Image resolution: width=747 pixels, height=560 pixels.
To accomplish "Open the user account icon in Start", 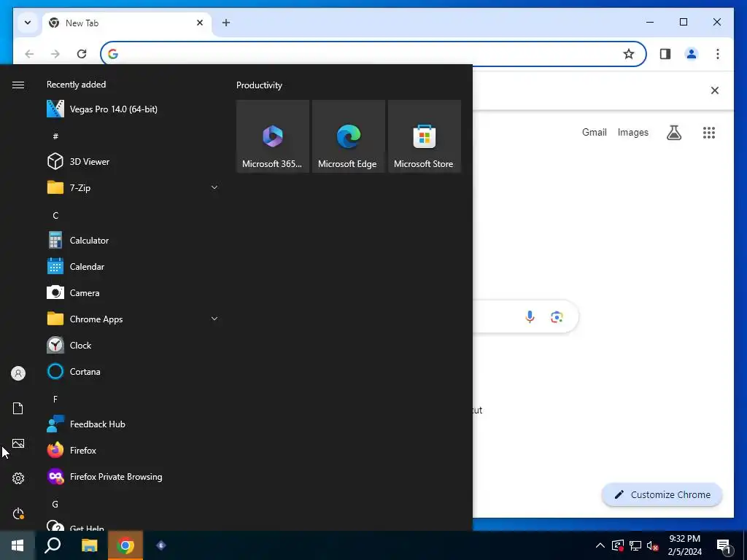I will pyautogui.click(x=18, y=373).
